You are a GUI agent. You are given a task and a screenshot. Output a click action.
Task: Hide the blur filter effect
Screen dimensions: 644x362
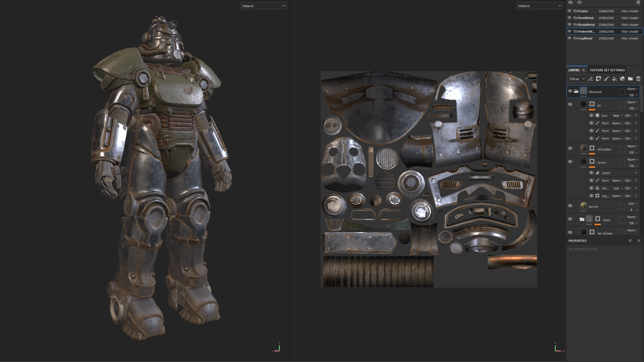click(591, 116)
